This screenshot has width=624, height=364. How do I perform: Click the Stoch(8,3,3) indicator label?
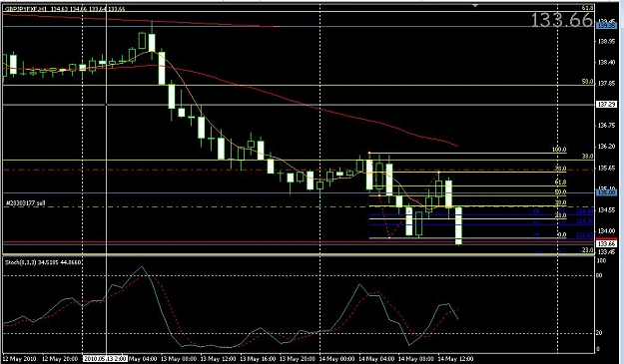click(43, 262)
